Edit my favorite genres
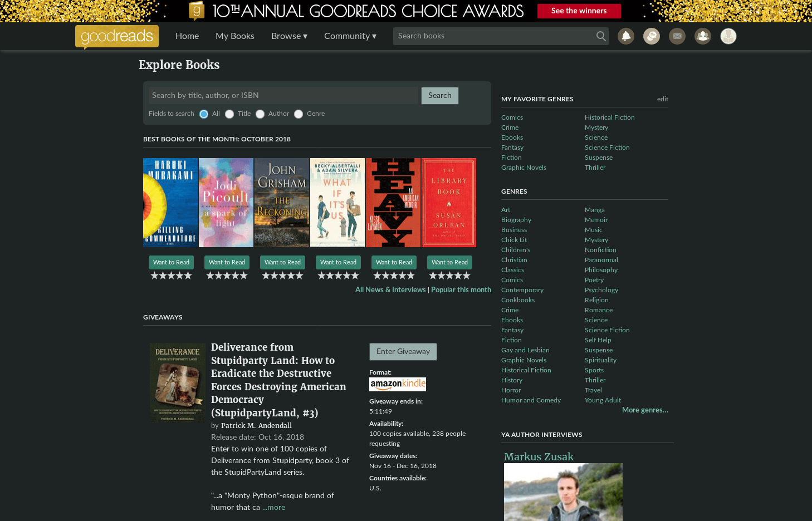The width and height of the screenshot is (812, 521). (663, 99)
